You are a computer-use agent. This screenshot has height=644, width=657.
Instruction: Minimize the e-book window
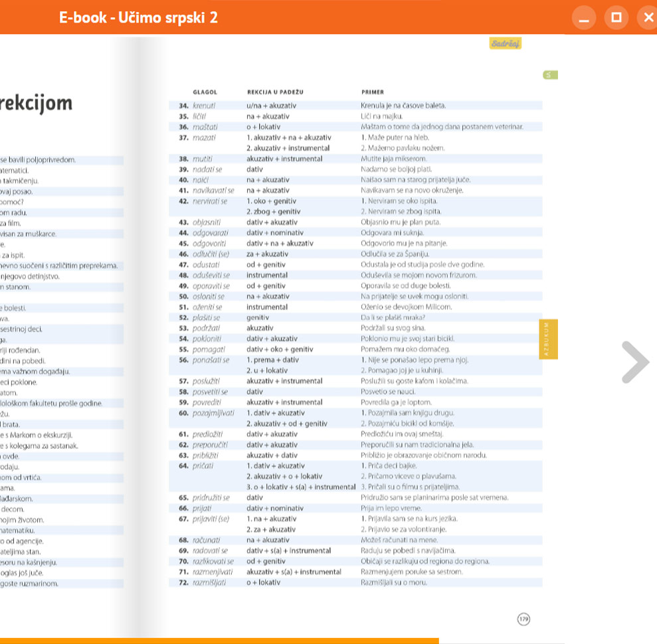pyautogui.click(x=584, y=18)
